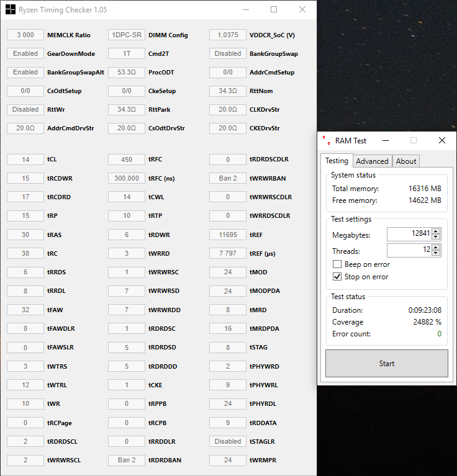
Task: Maximize the Ryzen Timing Checker window
Action: point(274,9)
